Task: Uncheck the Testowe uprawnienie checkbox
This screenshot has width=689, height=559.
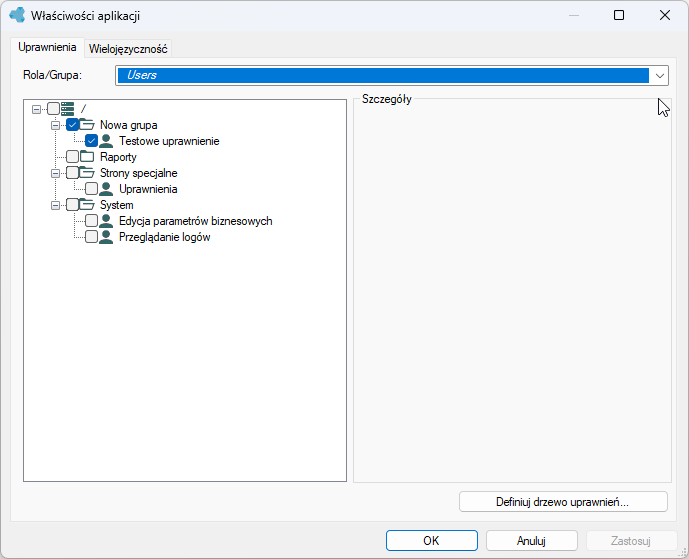Action: pyautogui.click(x=91, y=141)
